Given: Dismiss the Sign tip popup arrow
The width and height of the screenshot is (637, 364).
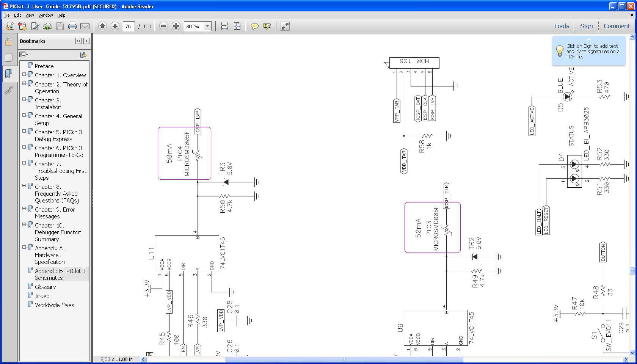Looking at the screenshot, I should coord(589,39).
